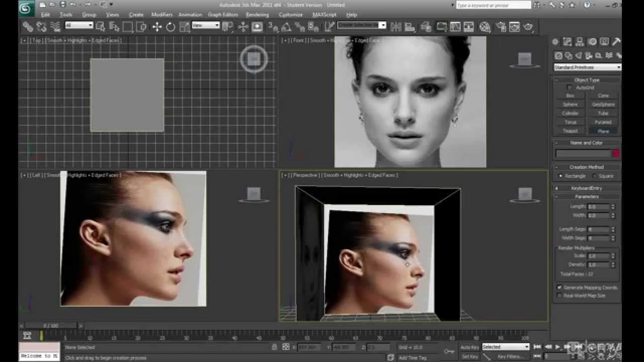Open the Motion panel tab icon

tap(592, 42)
